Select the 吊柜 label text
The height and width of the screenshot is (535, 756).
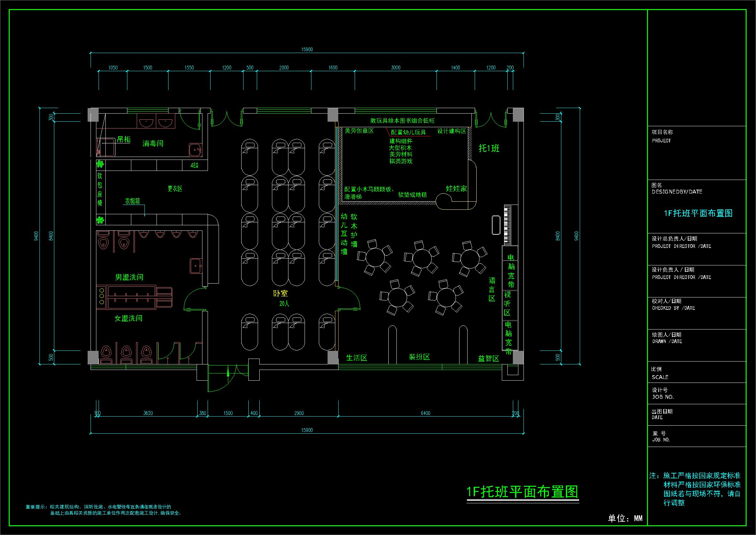(124, 139)
